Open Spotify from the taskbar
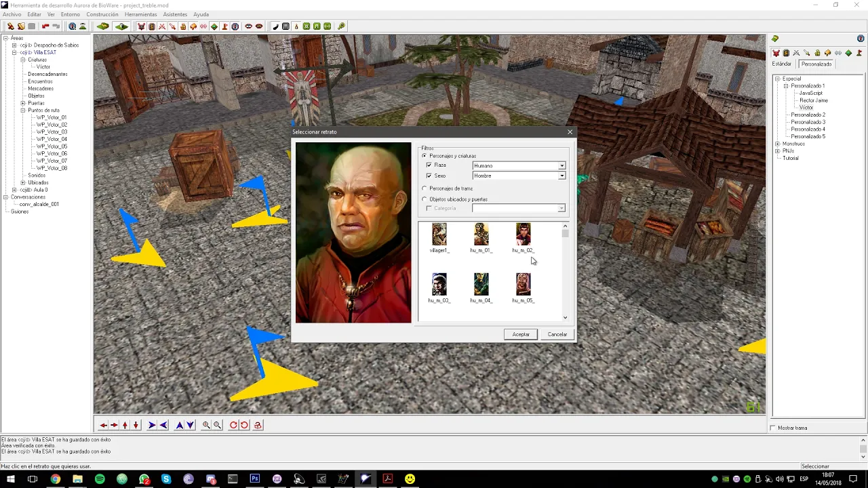The height and width of the screenshot is (488, 868). [x=100, y=479]
